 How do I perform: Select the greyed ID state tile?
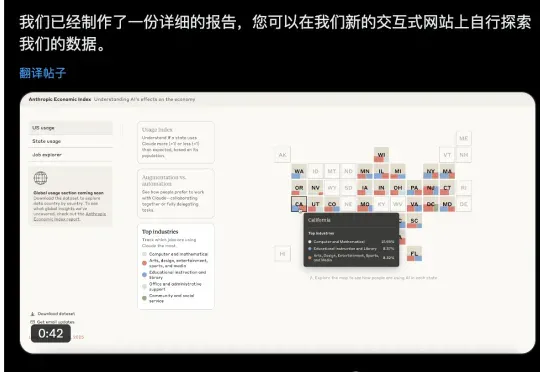[315, 171]
